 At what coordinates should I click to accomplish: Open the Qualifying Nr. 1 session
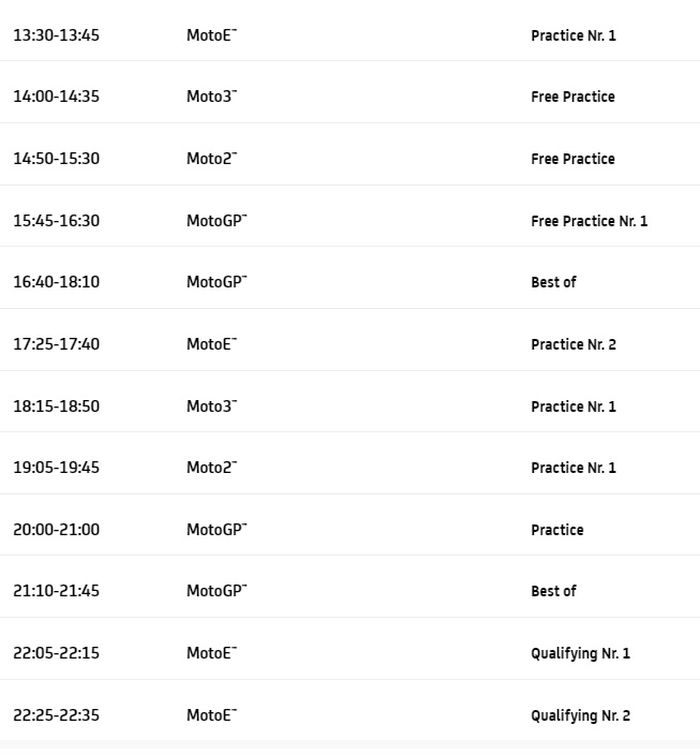[580, 653]
